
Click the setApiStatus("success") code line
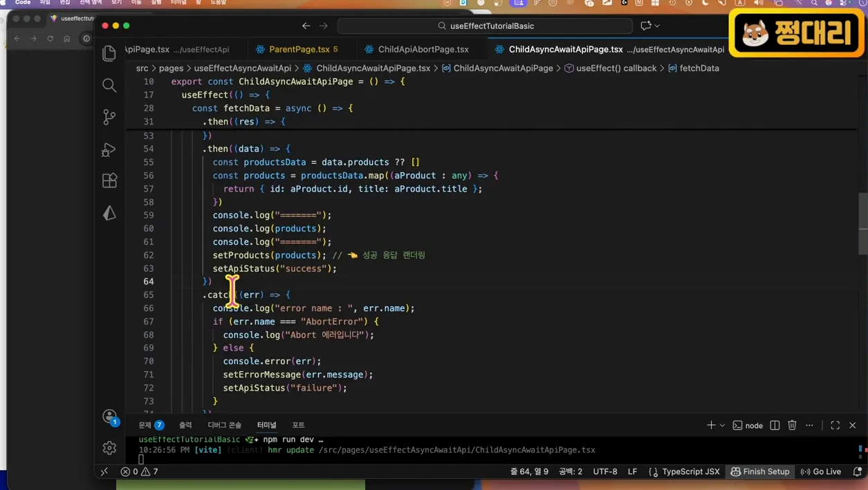tap(275, 268)
